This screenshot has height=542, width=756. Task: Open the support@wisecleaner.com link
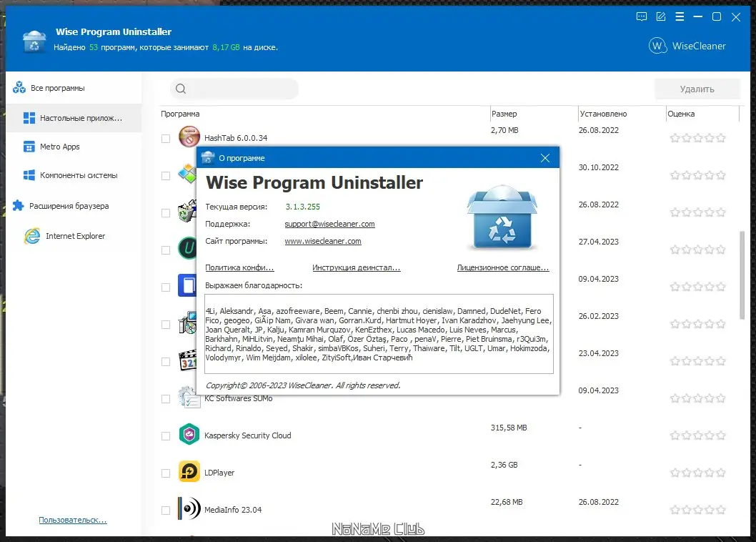[330, 224]
